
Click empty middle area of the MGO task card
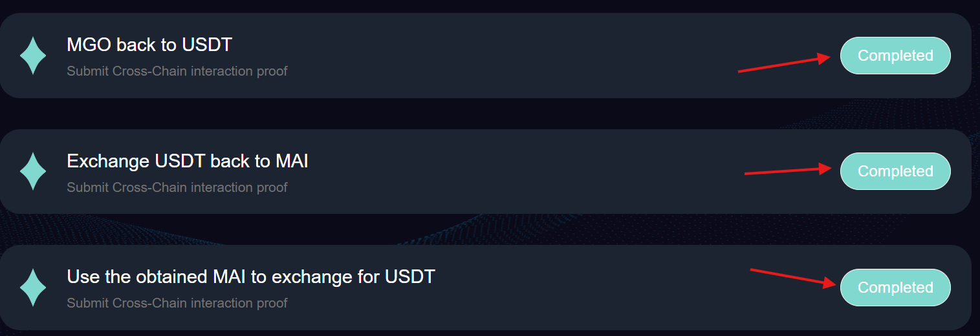coord(505,56)
